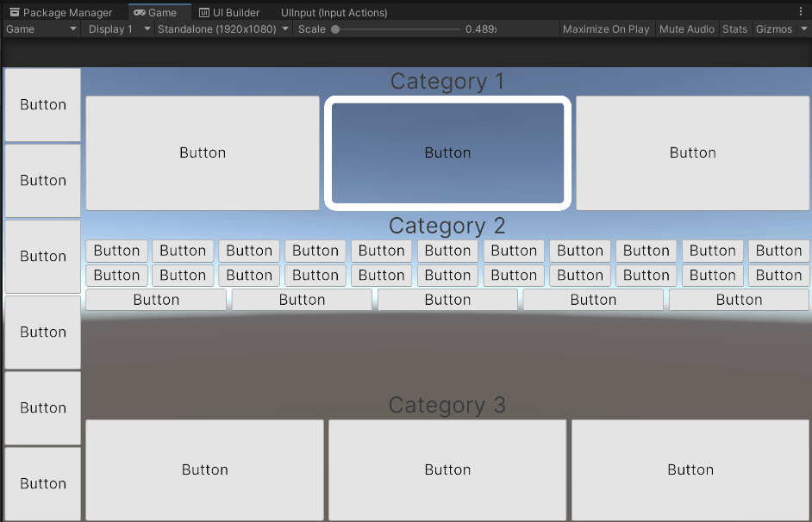
Task: Click the kebab menu icon at top right
Action: (801, 10)
